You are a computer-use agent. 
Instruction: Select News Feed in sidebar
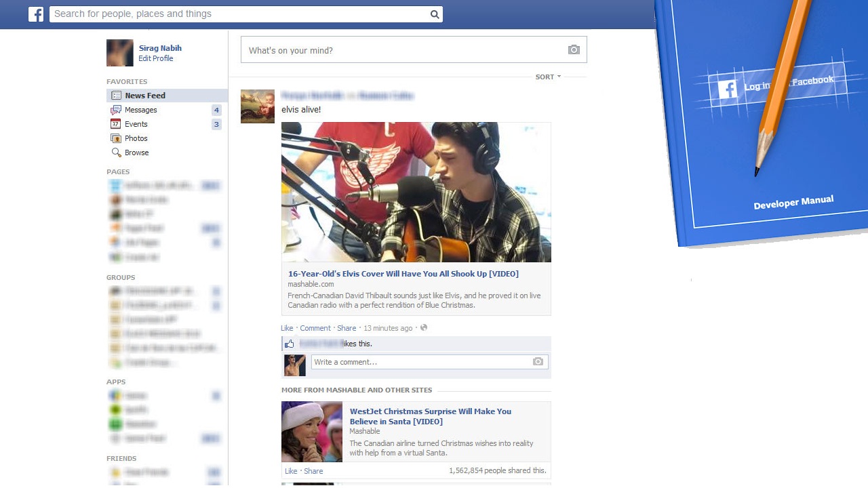click(145, 96)
